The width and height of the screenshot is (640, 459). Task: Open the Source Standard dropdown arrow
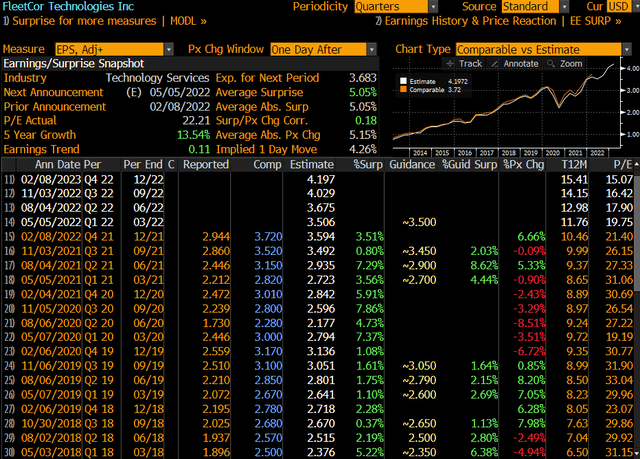click(x=564, y=7)
